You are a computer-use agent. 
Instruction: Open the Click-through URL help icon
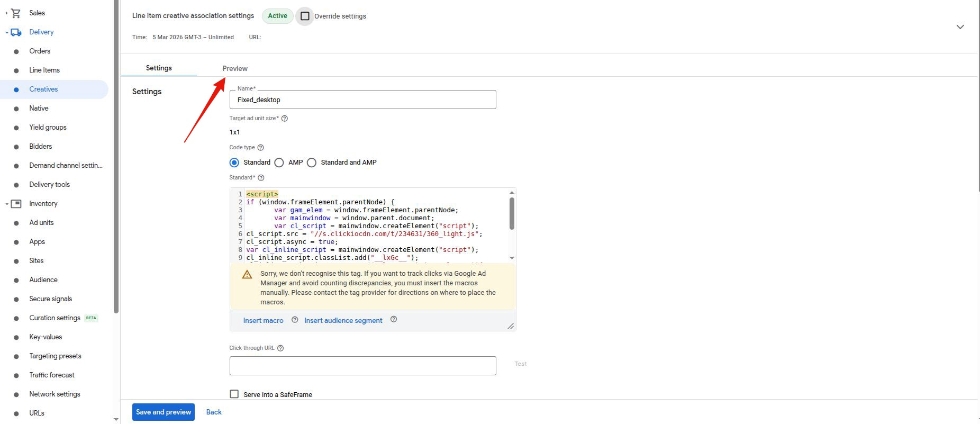coord(280,348)
